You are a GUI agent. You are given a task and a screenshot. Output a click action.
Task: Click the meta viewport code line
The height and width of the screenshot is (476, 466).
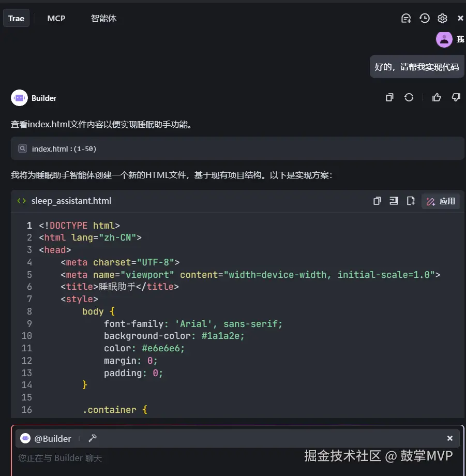click(x=251, y=275)
